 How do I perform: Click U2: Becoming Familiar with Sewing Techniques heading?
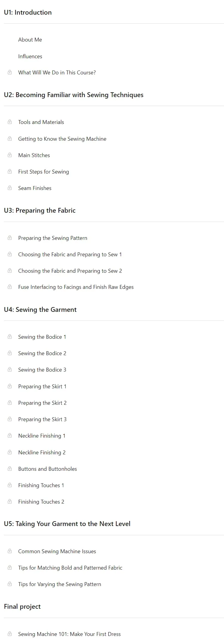point(73,95)
